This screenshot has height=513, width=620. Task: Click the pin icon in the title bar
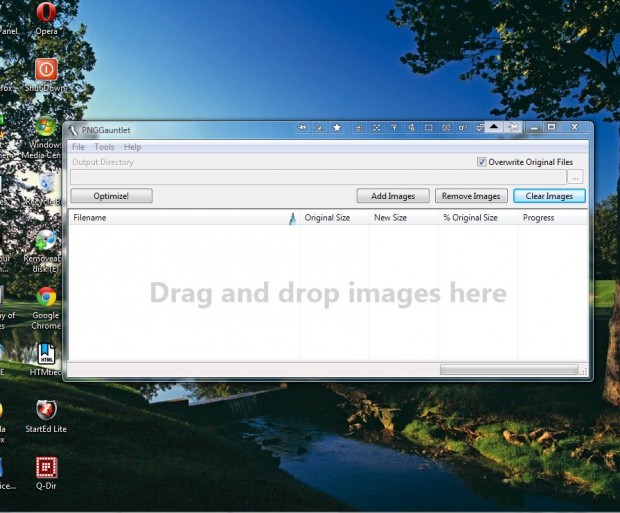(x=513, y=127)
